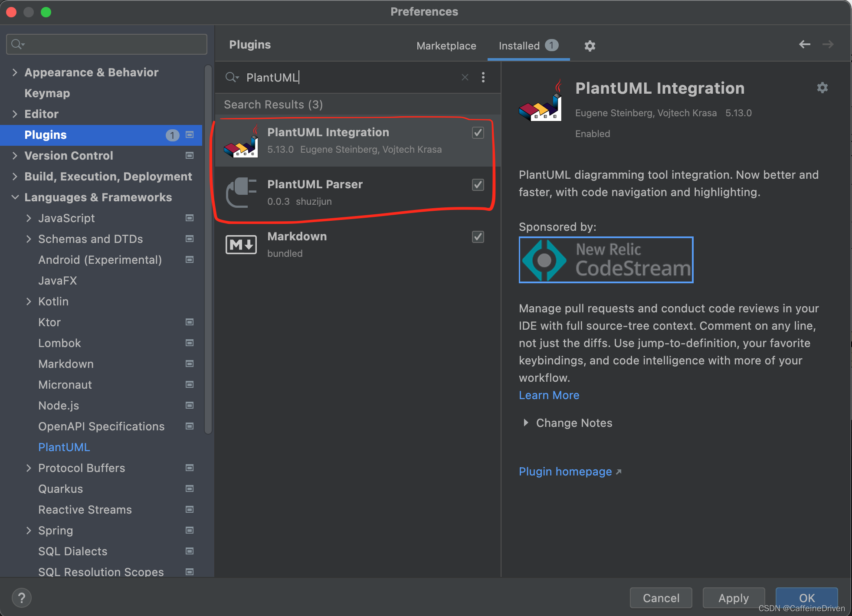Open the Learn More link

549,395
